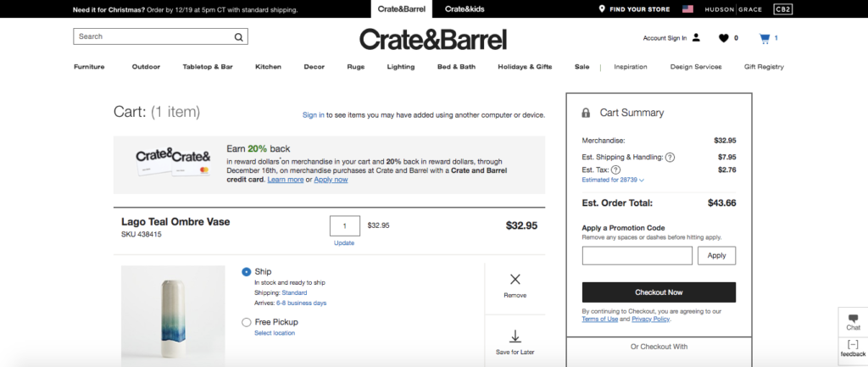Open the account sign-in person icon
This screenshot has height=367, width=868.
[x=697, y=37]
